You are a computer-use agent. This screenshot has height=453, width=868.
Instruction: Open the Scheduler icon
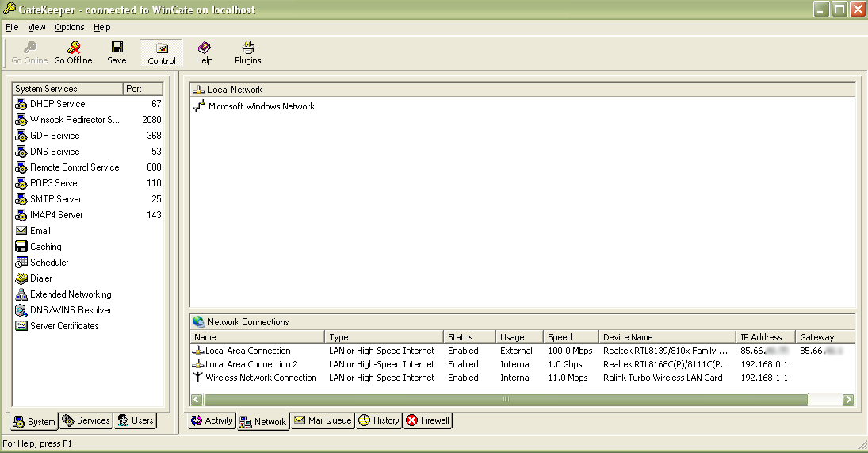(21, 263)
